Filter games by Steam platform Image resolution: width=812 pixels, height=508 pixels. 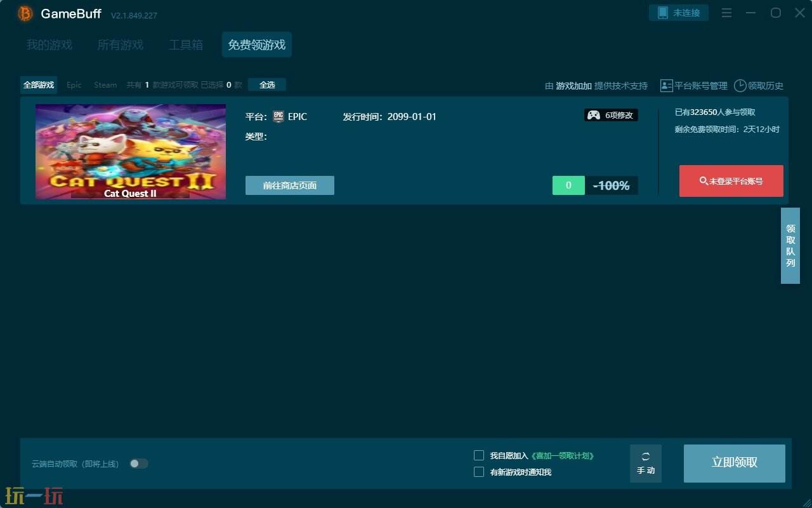(x=105, y=85)
